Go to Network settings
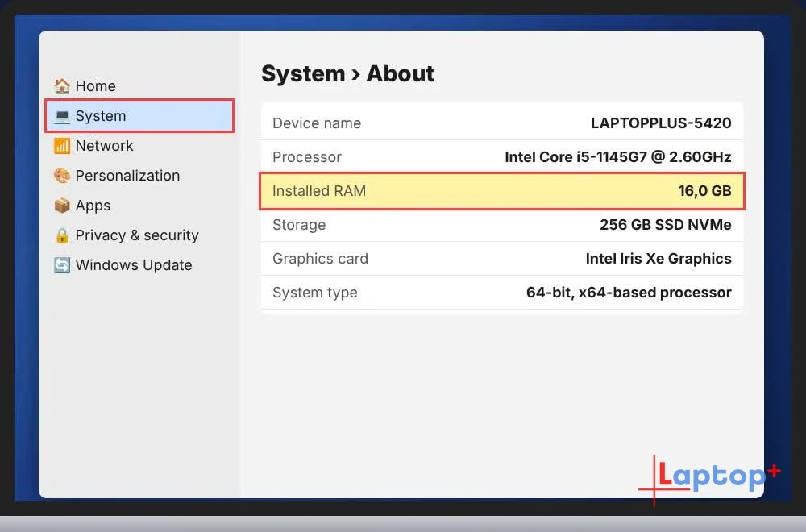 139,146
